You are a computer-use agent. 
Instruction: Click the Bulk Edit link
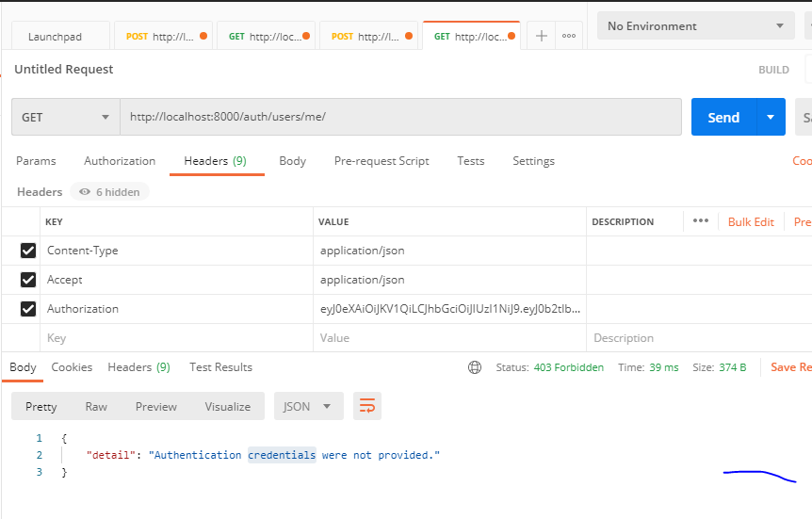(751, 221)
